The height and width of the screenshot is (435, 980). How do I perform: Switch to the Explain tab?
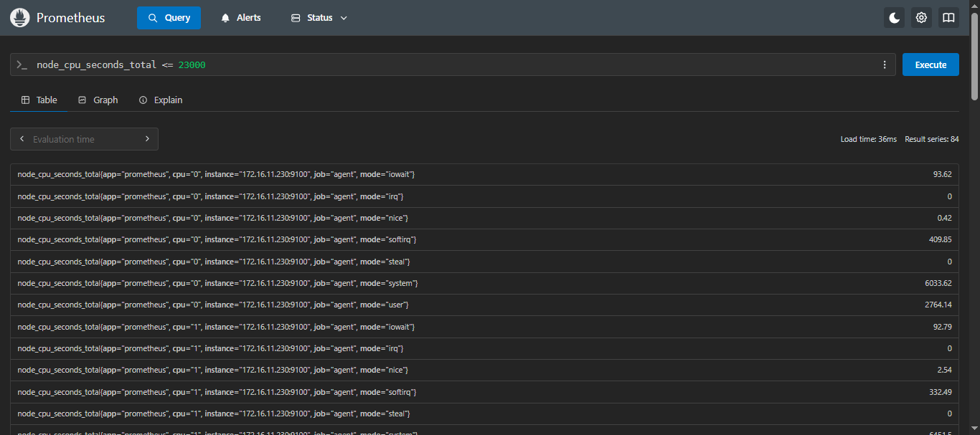coord(161,100)
